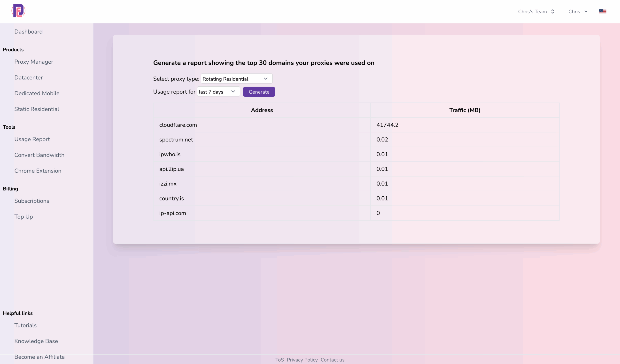Select Datacenter in the sidebar
The width and height of the screenshot is (620, 364).
point(29,77)
